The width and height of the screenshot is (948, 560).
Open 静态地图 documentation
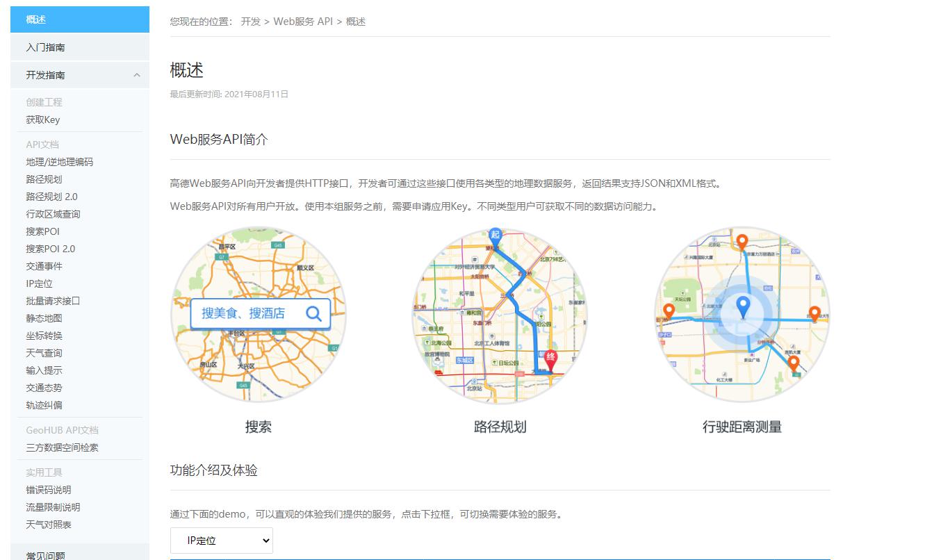[x=44, y=318]
